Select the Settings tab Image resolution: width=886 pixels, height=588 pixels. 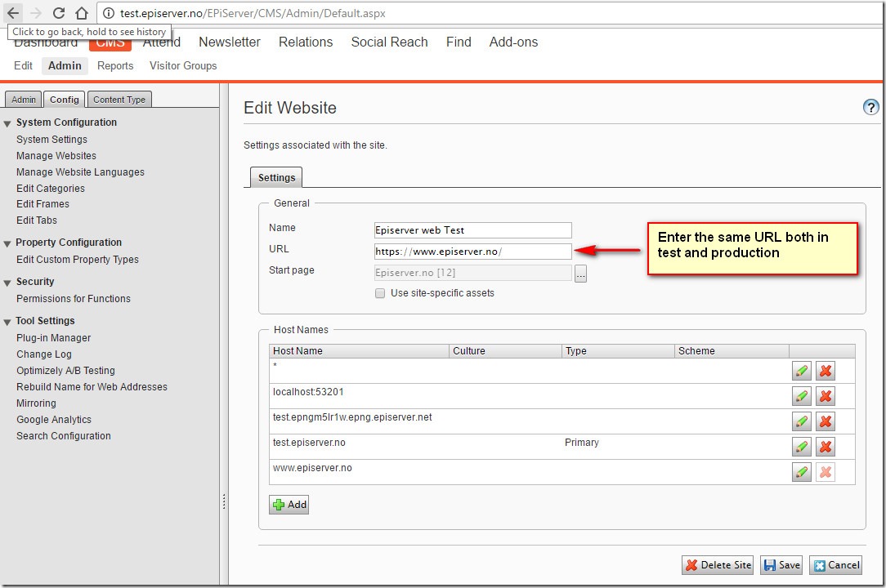276,177
